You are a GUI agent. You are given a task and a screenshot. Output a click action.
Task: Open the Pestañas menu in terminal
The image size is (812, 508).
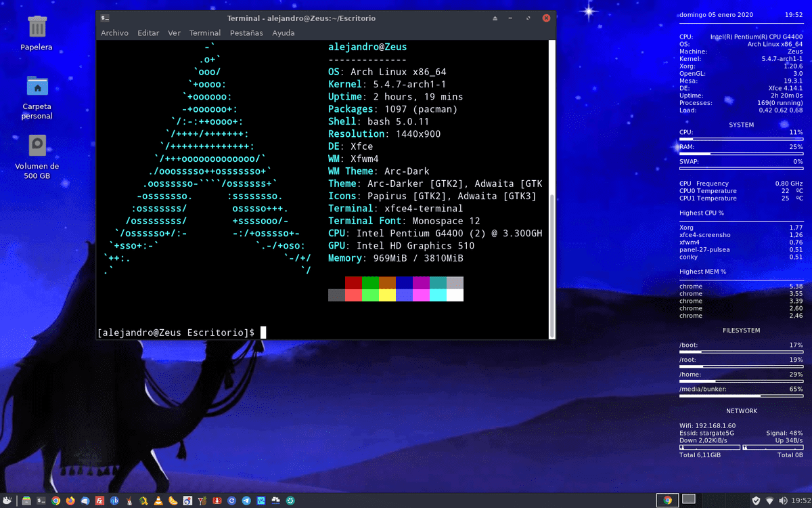pos(246,33)
